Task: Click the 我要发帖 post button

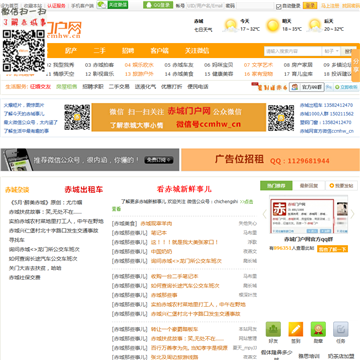Action: click(x=341, y=186)
